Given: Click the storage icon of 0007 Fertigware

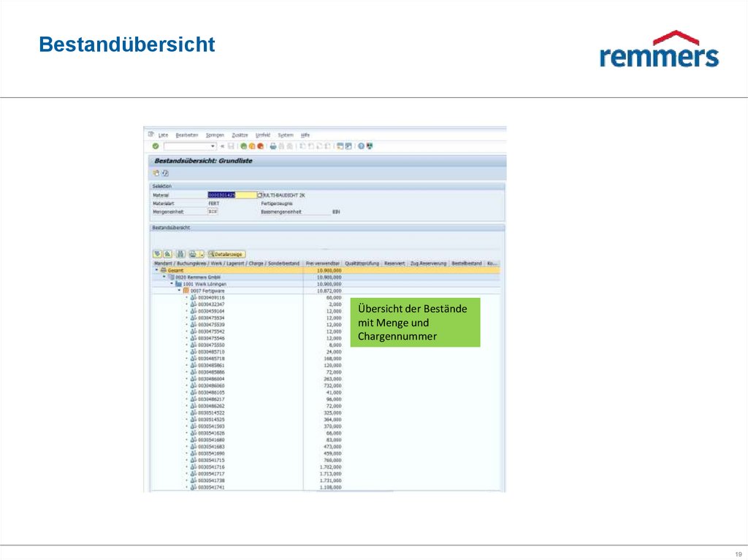Looking at the screenshot, I should point(186,291).
